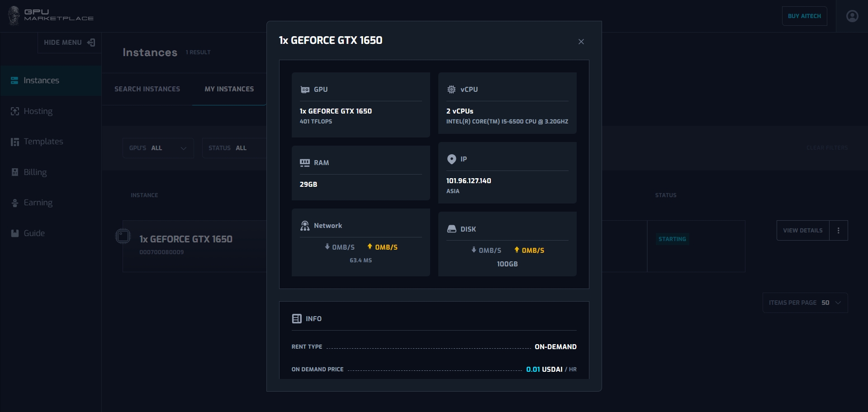Click the DISK drive icon
Image resolution: width=868 pixels, height=412 pixels.
point(451,229)
